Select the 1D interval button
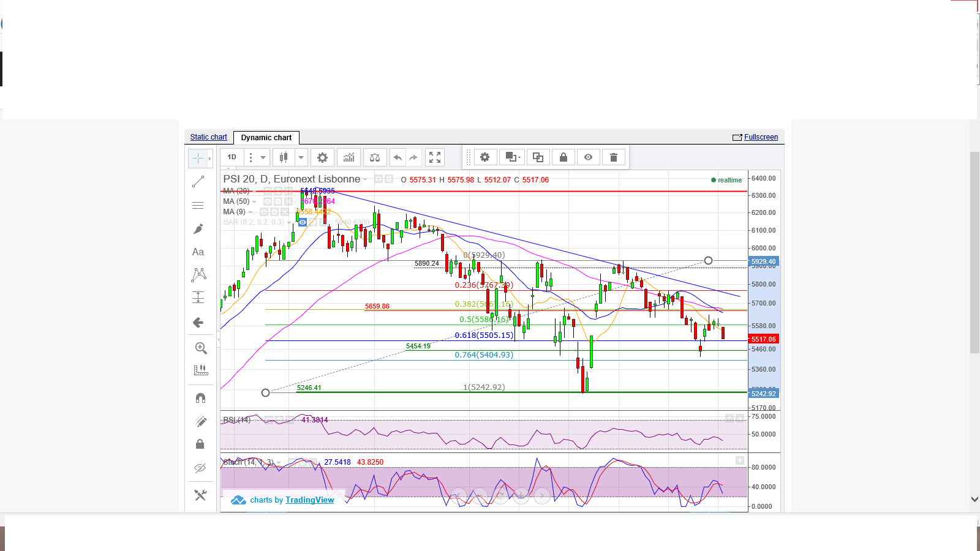The height and width of the screenshot is (551, 980). [x=232, y=157]
